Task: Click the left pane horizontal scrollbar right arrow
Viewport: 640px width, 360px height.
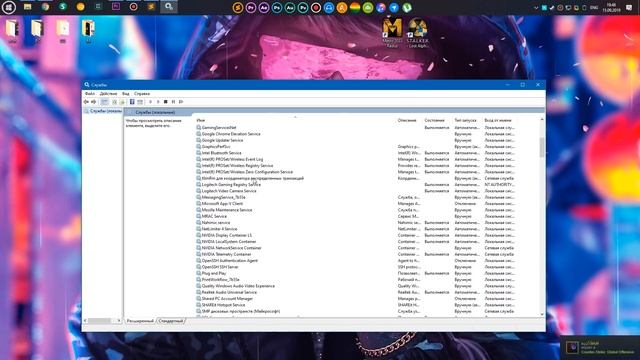Action: tap(119, 321)
